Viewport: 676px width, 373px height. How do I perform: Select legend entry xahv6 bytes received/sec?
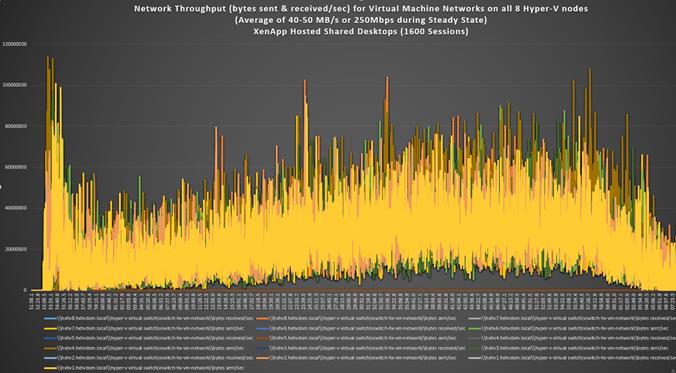tap(361, 328)
